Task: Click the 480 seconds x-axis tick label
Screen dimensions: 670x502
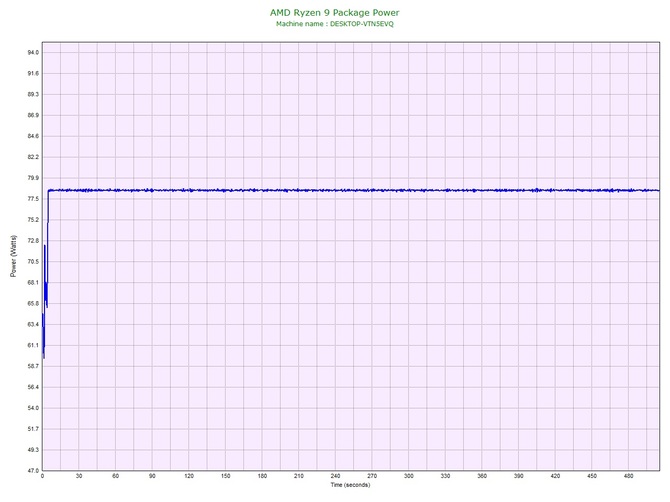Action: 629,476
